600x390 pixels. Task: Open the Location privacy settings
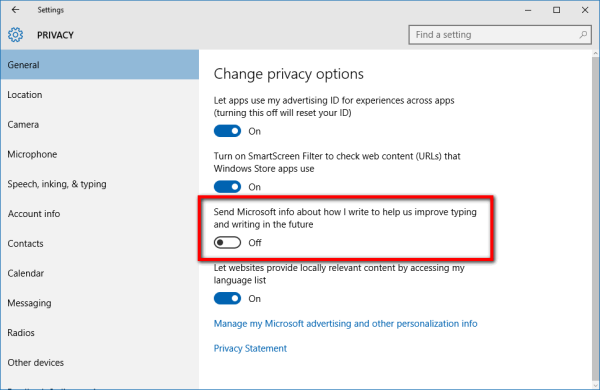point(100,95)
